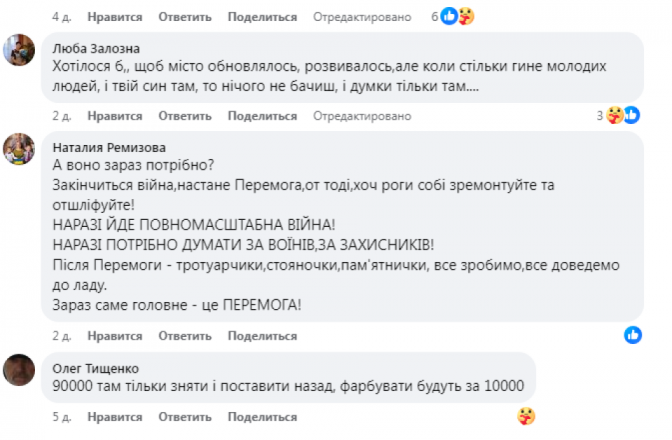
Task: Like Люба Залозна's comment with Нравится
Action: 114,116
